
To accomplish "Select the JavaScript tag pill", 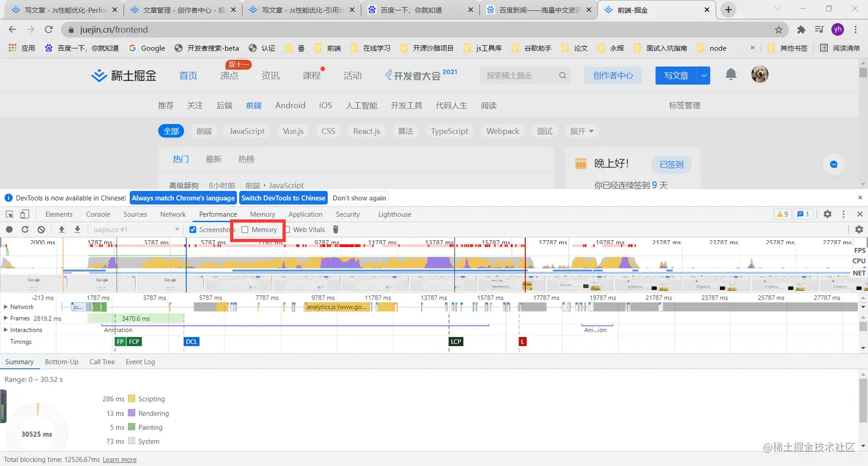I will point(247,131).
